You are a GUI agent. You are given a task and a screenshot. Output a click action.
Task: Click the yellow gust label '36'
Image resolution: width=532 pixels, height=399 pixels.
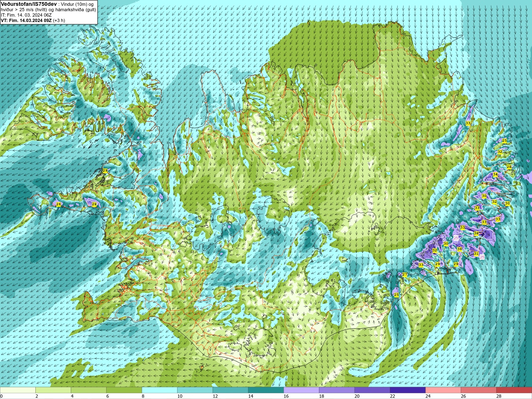pyautogui.click(x=460, y=249)
